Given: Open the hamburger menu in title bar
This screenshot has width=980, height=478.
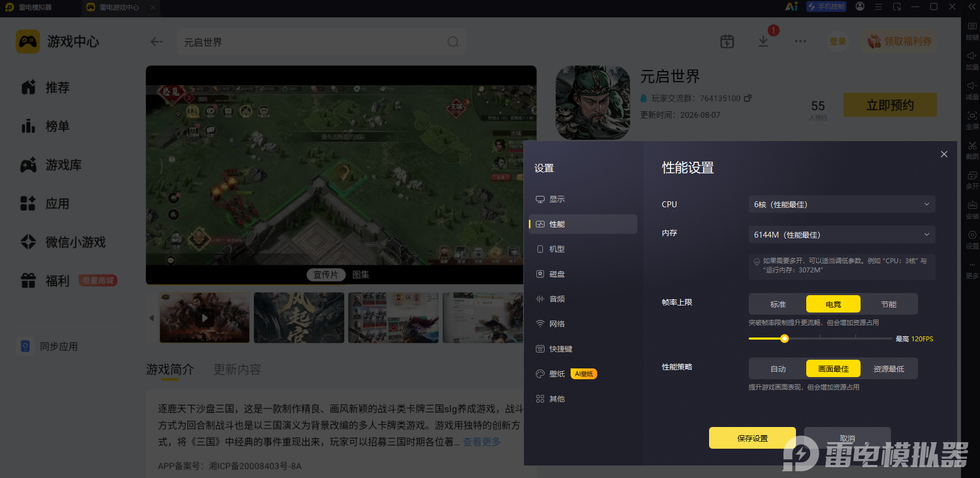Looking at the screenshot, I should click(878, 7).
